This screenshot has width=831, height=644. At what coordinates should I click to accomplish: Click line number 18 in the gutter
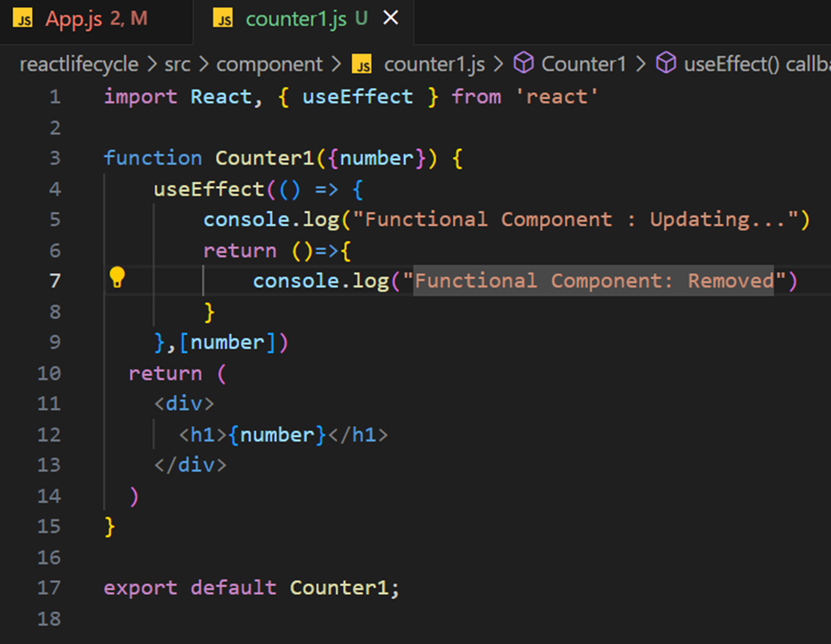(49, 619)
